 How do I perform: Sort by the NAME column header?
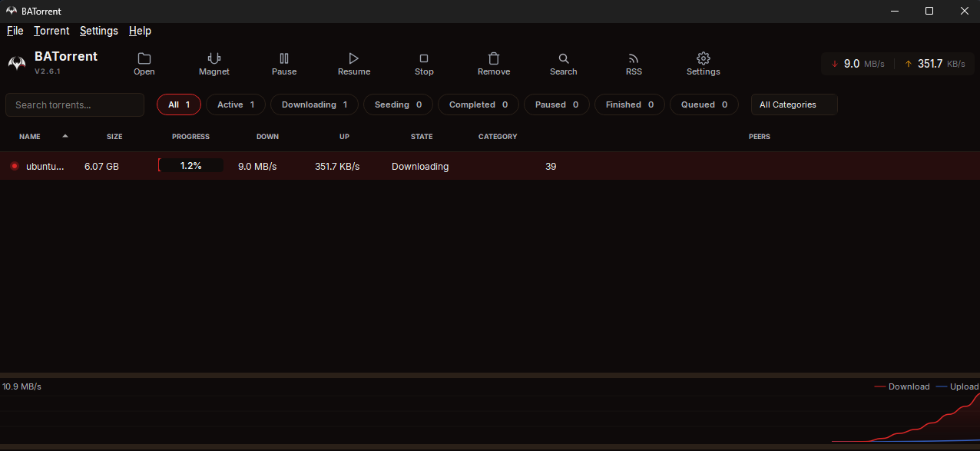click(30, 137)
